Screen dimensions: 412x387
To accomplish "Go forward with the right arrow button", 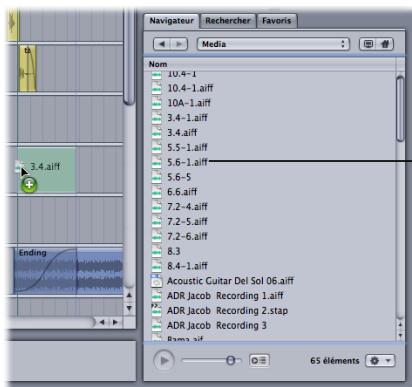I will click(x=179, y=44).
